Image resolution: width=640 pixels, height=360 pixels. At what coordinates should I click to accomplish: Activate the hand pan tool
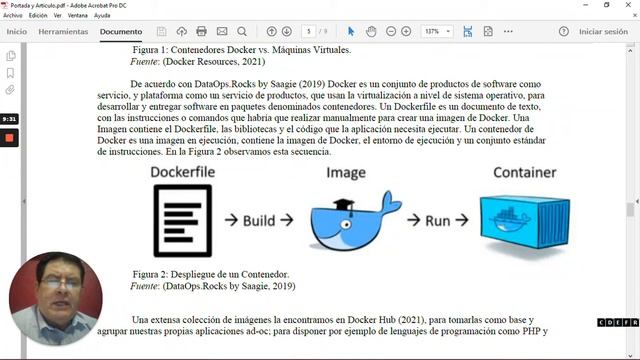point(371,31)
